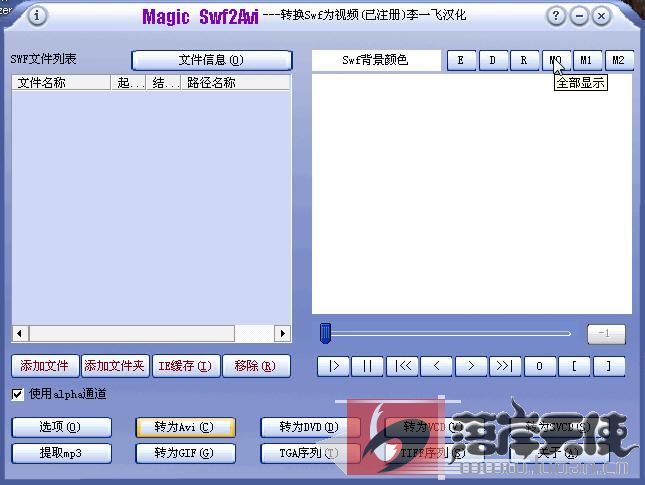Click the 结... column header
Screen dimensions: 645x485
pyautogui.click(x=164, y=83)
